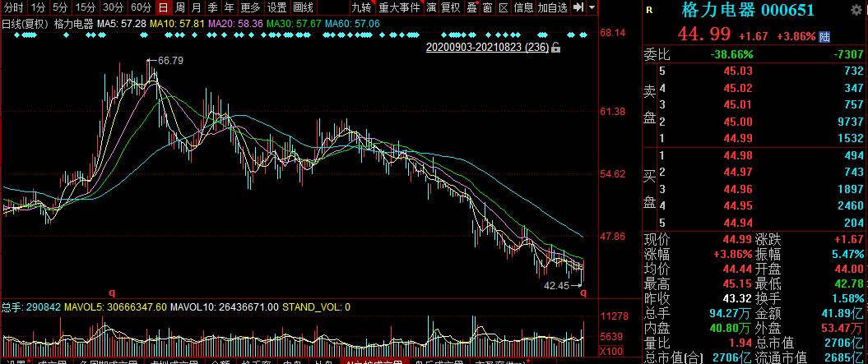
Task: Switch chart to 周 weekly period
Action: coord(179,7)
